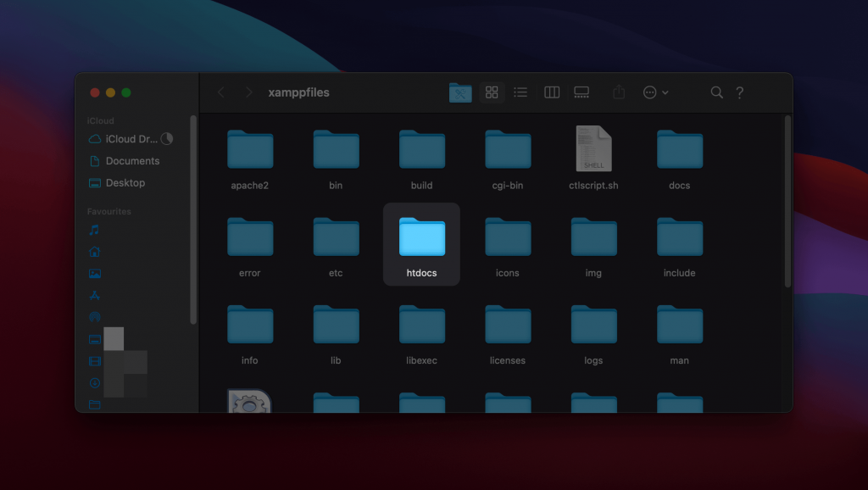The width and height of the screenshot is (868, 490).
Task: Open the Music favourite sidebar icon
Action: tap(95, 230)
